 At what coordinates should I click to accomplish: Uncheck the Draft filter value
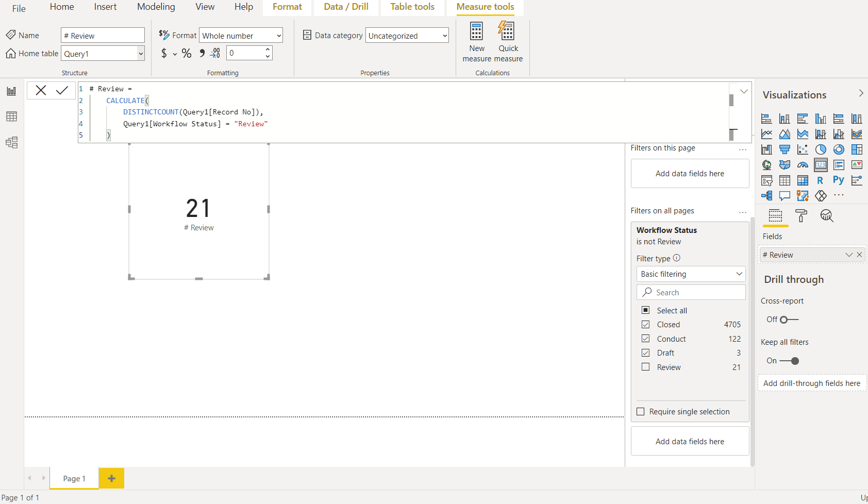pyautogui.click(x=645, y=353)
